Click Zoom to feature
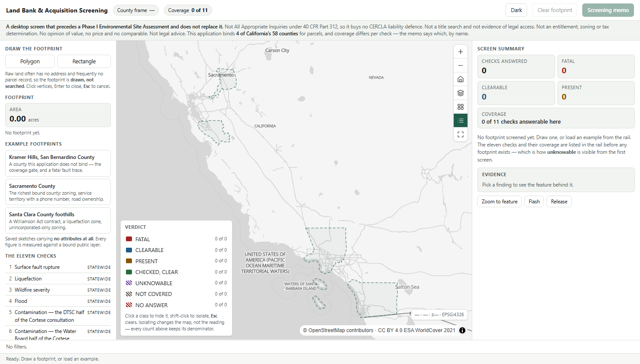 pyautogui.click(x=499, y=202)
